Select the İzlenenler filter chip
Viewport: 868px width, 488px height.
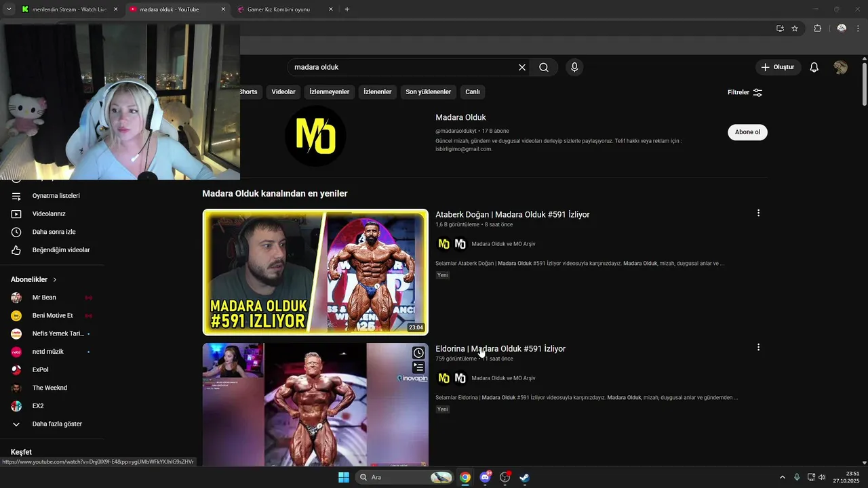[378, 91]
